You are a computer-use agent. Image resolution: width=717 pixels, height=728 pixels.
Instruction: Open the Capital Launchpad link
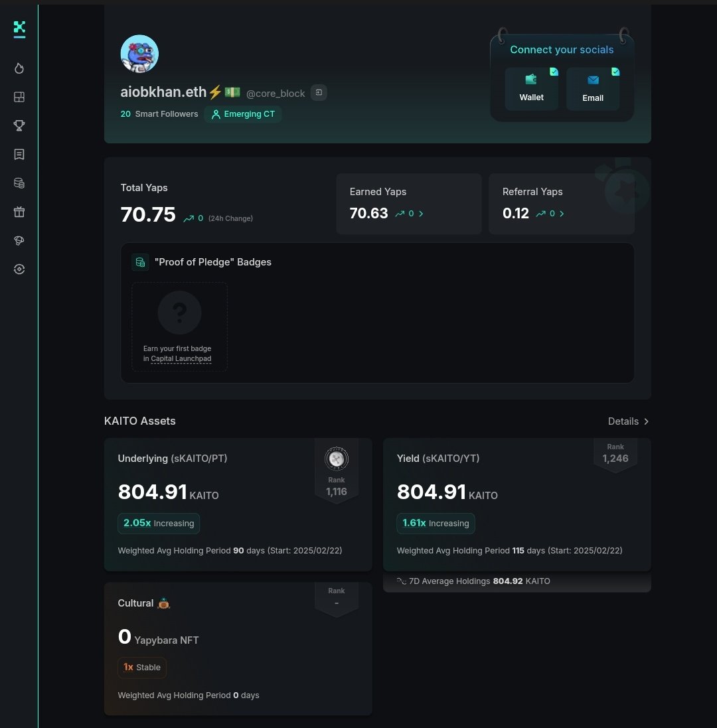click(x=181, y=358)
